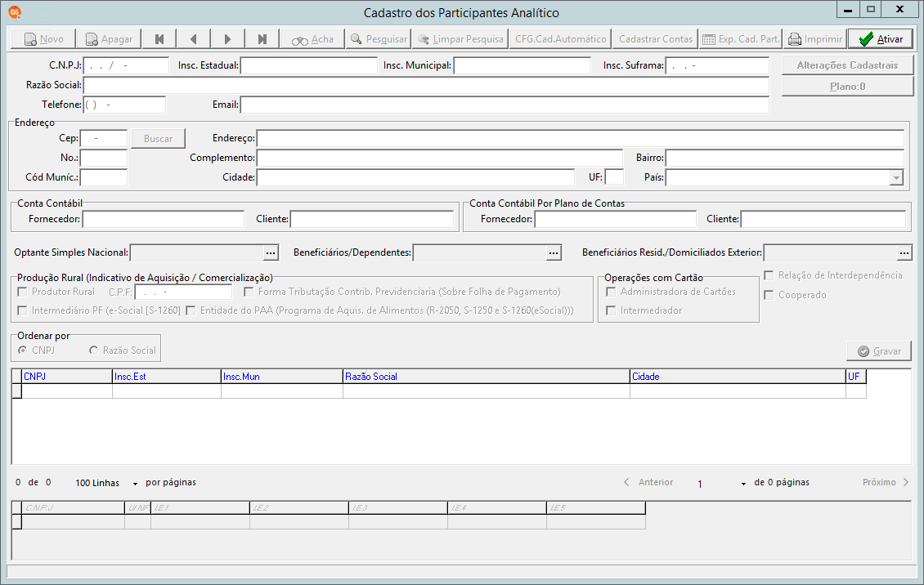Sort grid by Razão Social column header
The image size is (924, 585).
(x=486, y=377)
